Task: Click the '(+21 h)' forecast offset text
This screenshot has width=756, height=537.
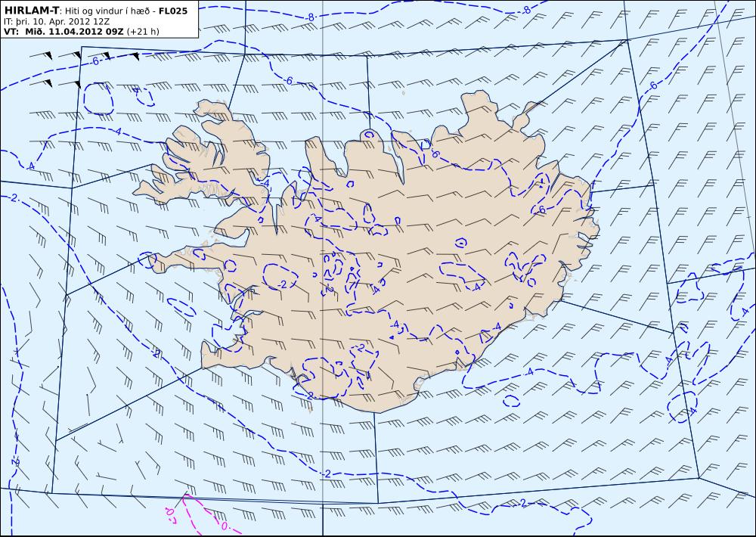Action: tap(143, 32)
